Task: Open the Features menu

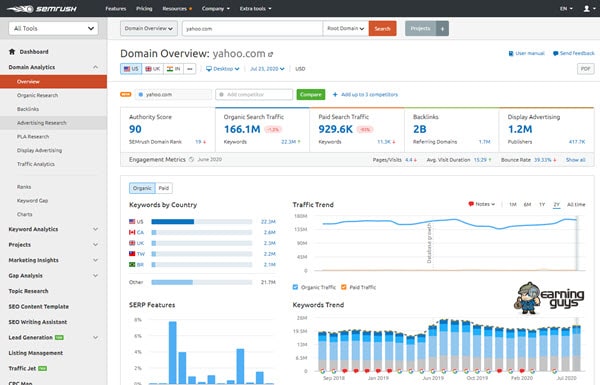Action: point(116,8)
